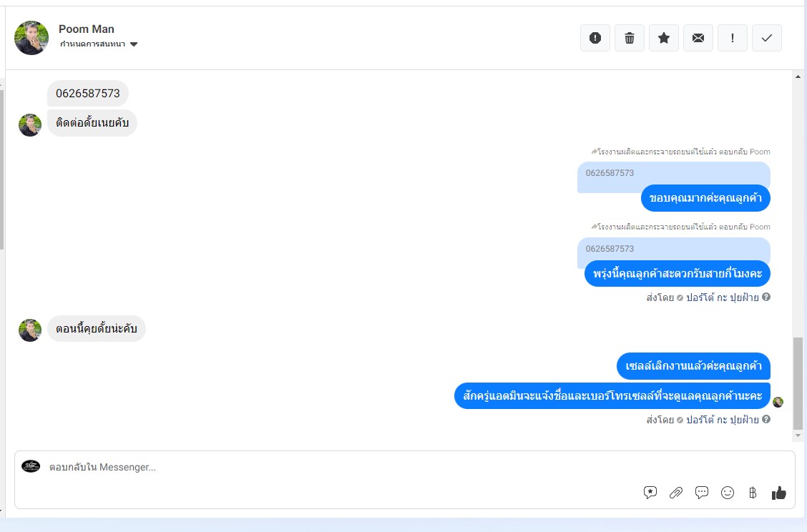The image size is (807, 532).
Task: Star this conversation as follow-up
Action: coord(664,38)
